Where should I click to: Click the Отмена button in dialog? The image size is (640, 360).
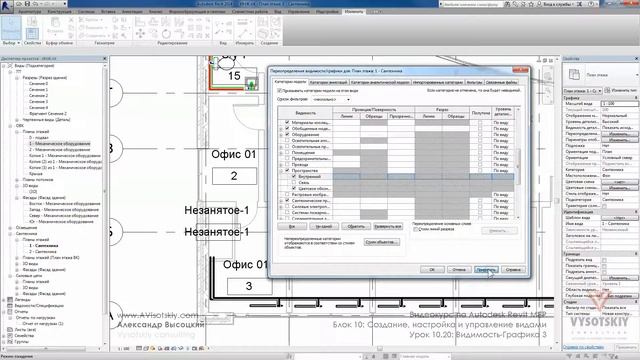pyautogui.click(x=459, y=269)
